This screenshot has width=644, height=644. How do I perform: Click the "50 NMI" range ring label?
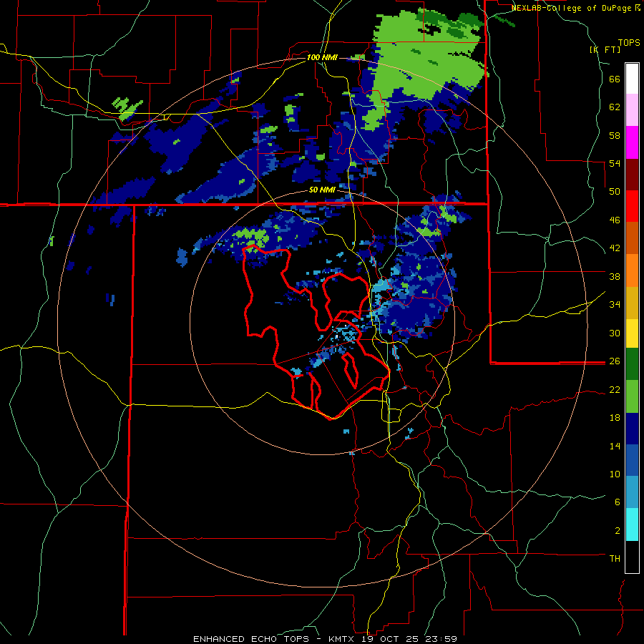[x=323, y=190]
